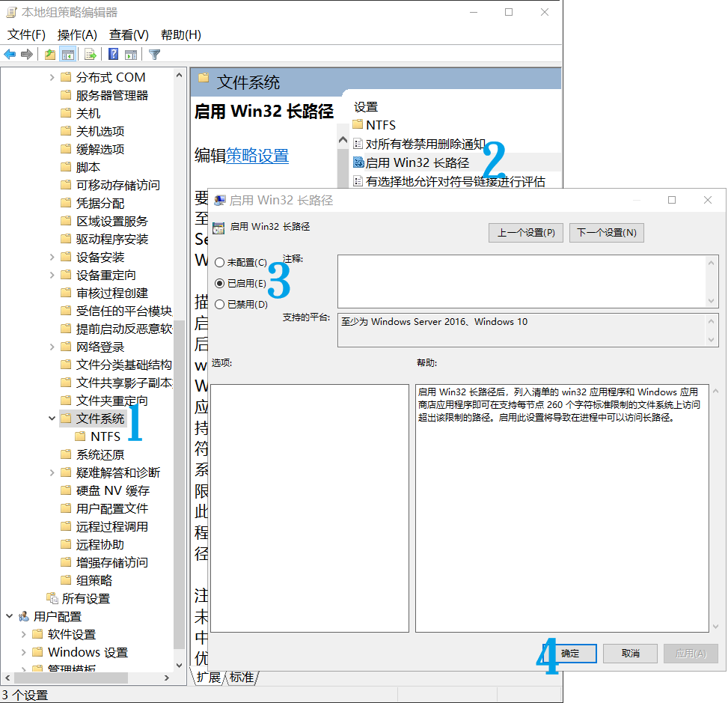Click the folder icon next to 远程协助

(67, 544)
